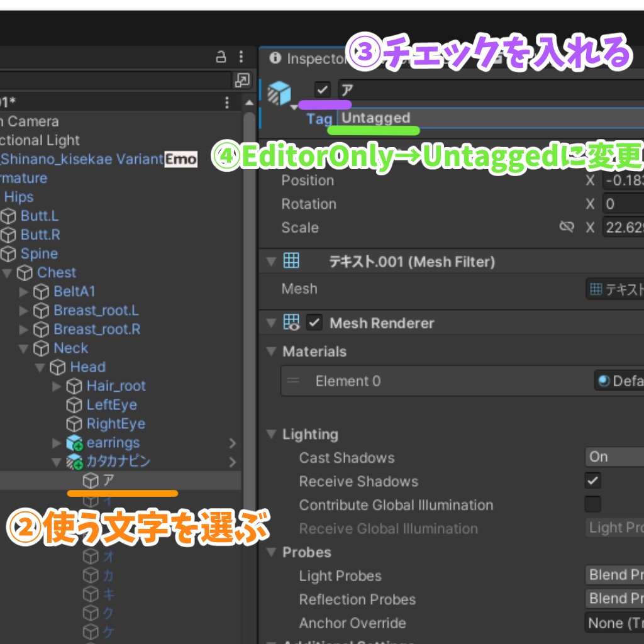Open the Cast Shadows dropdown
The image size is (644, 644).
coord(614,457)
